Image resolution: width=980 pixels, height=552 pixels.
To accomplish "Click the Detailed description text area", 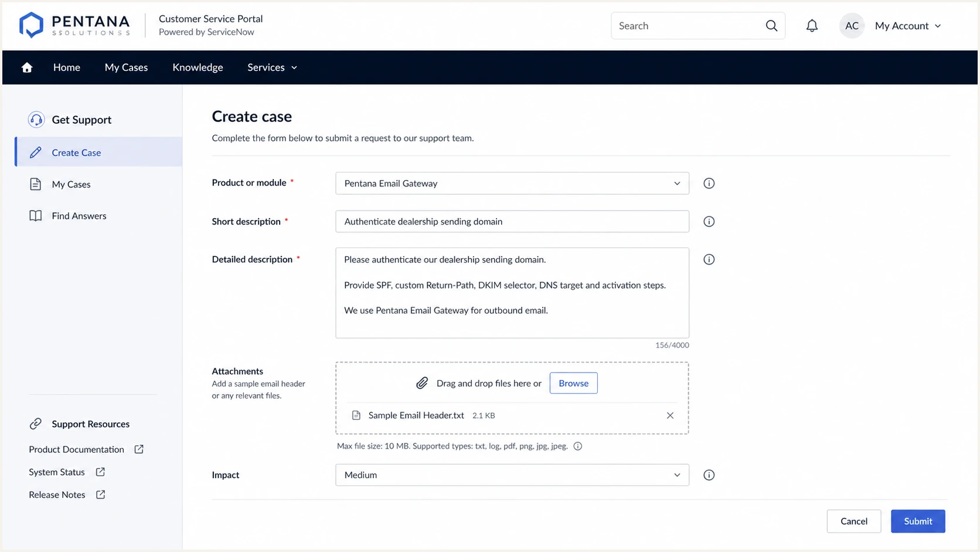I will pyautogui.click(x=512, y=293).
